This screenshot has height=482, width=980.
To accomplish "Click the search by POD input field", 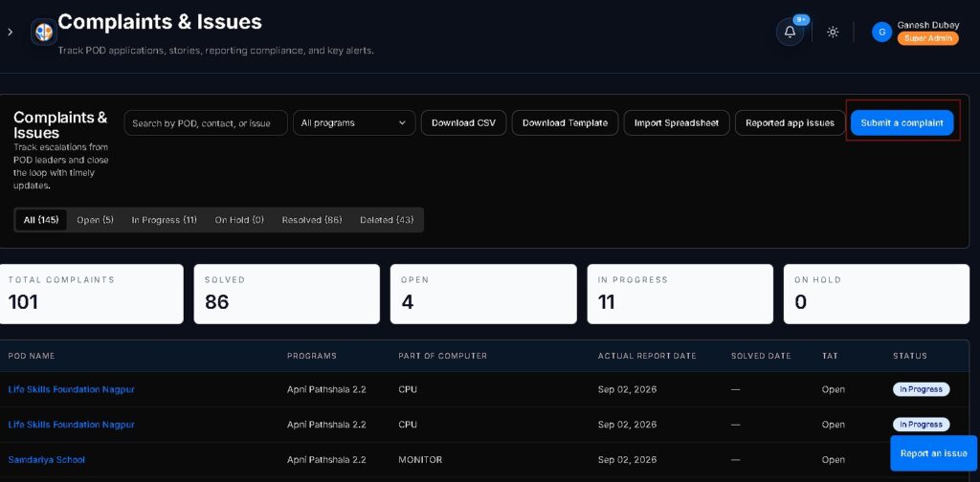I will [206, 123].
